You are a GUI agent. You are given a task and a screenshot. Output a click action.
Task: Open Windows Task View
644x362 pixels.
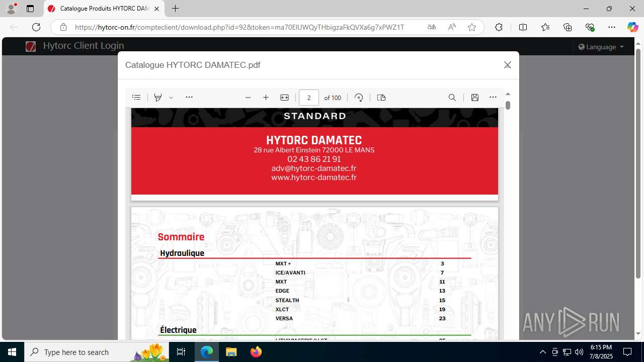point(181,352)
